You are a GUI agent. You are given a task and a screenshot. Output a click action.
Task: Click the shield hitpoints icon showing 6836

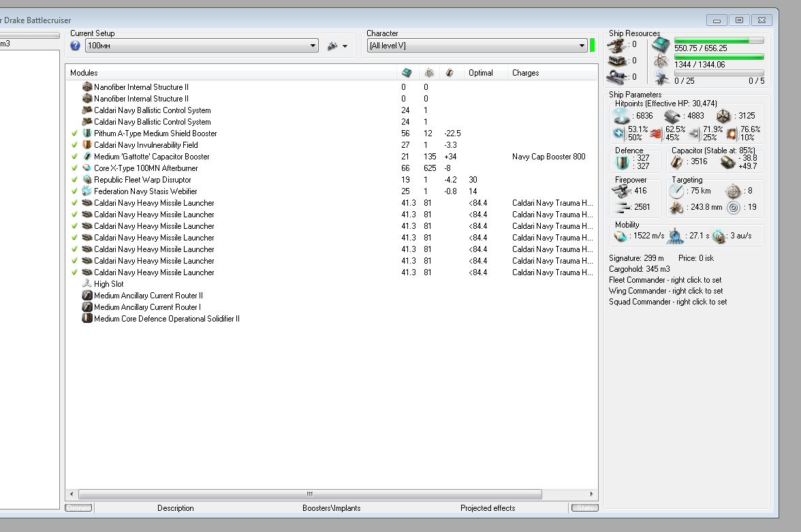point(621,116)
